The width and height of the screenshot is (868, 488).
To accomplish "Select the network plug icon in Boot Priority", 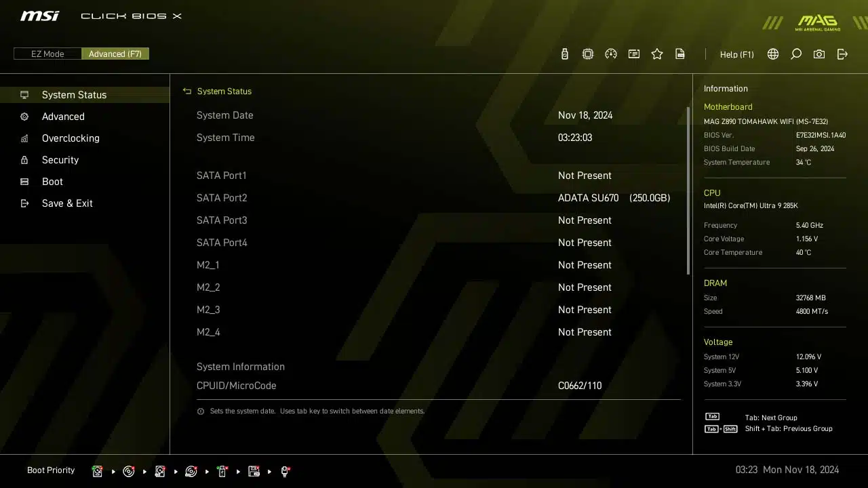I will [x=285, y=471].
